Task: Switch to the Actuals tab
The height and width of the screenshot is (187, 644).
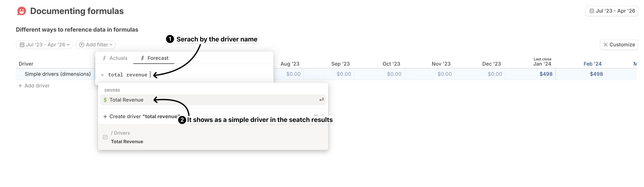Action: pos(115,58)
